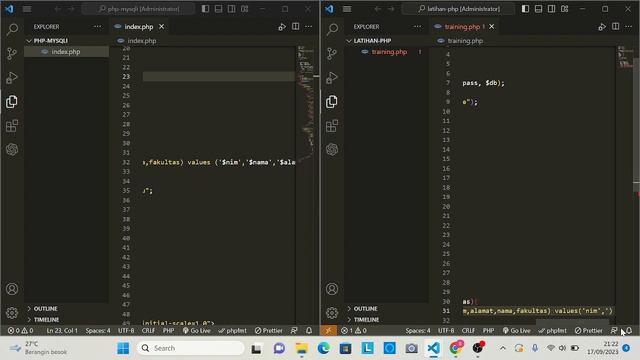
Task: Customize layout in left window title bar
Action: (244, 9)
